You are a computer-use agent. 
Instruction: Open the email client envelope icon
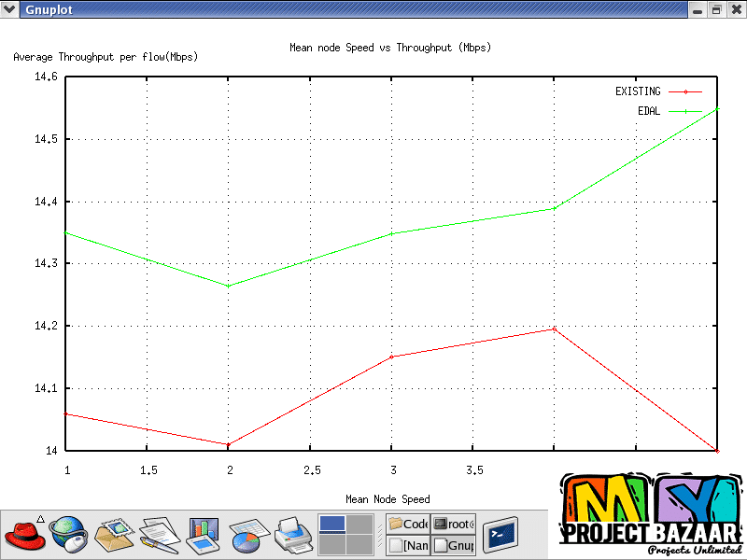click(115, 536)
